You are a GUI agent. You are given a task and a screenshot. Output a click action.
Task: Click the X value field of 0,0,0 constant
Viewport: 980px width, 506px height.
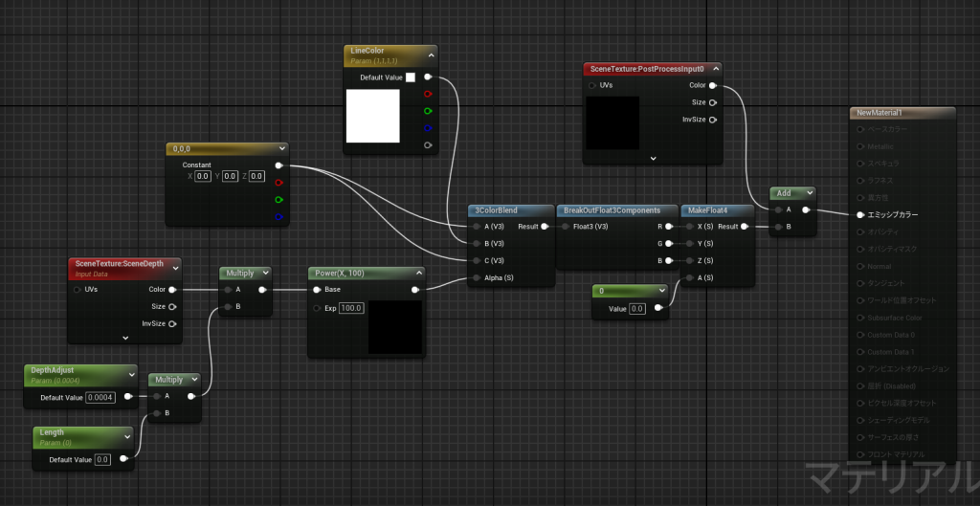click(x=203, y=176)
